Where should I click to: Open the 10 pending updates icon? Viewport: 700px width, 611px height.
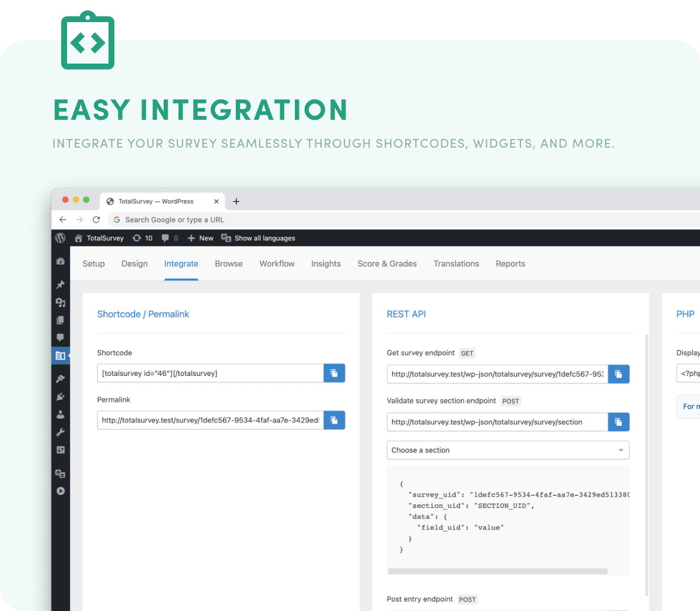coord(143,238)
